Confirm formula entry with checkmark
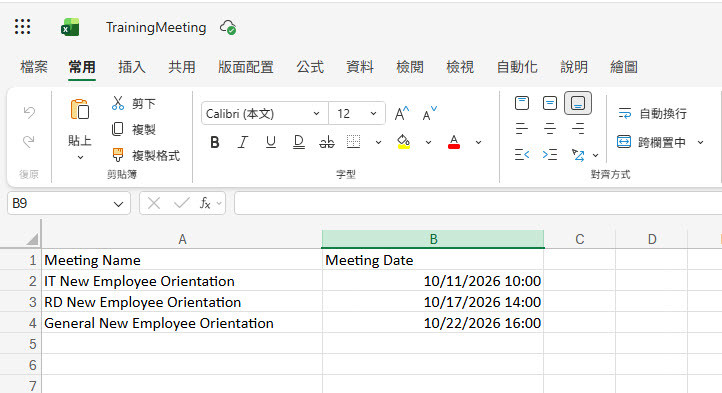 (x=181, y=203)
